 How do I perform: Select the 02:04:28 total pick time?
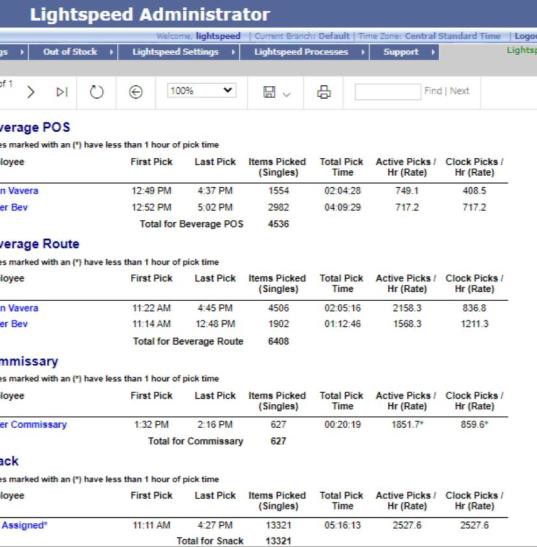click(343, 191)
